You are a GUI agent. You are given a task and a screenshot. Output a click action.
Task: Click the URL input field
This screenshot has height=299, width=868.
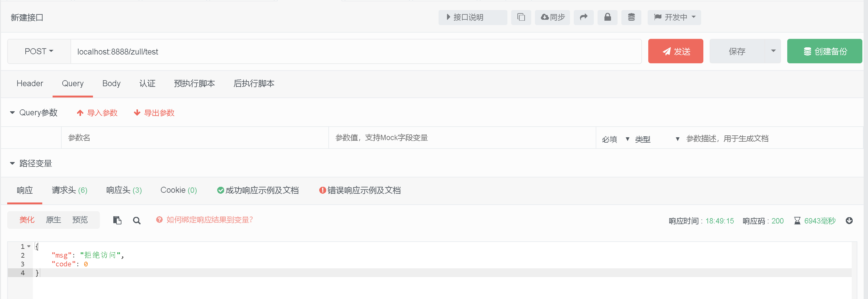pos(356,51)
